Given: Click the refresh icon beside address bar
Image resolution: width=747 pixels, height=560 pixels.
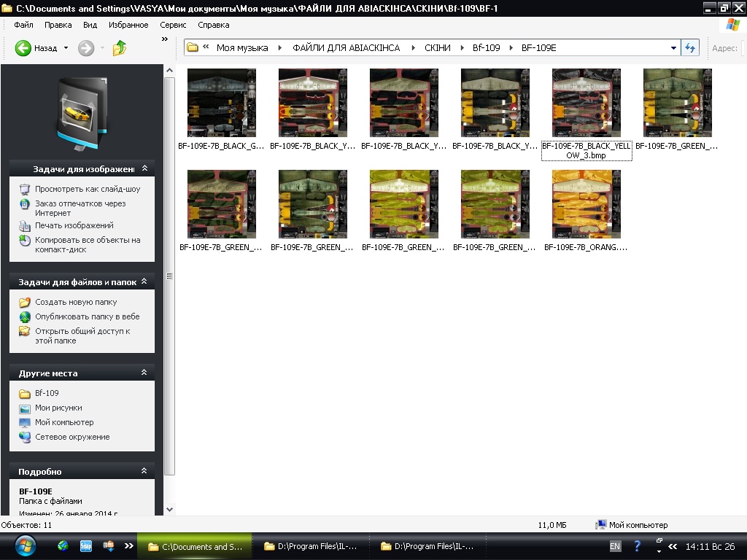Looking at the screenshot, I should tap(690, 47).
